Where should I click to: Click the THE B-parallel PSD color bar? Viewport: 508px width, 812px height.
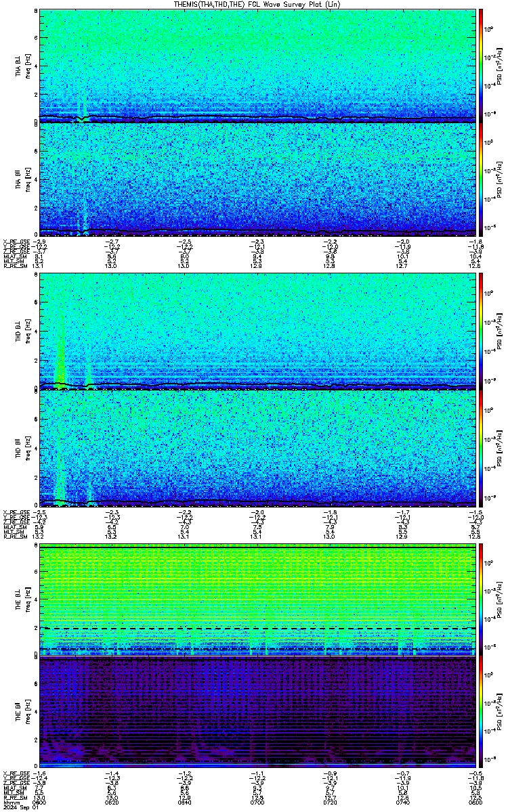pos(481,713)
